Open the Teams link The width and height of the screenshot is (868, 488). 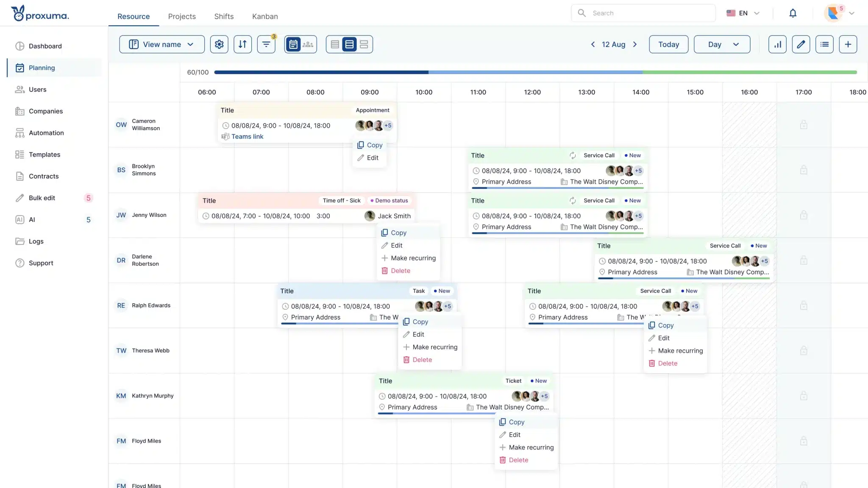pyautogui.click(x=247, y=136)
